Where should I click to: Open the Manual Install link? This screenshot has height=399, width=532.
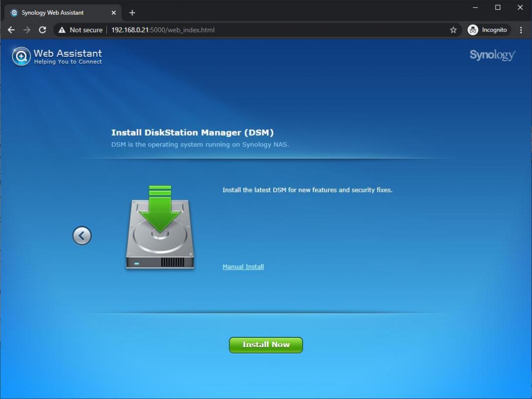[243, 266]
